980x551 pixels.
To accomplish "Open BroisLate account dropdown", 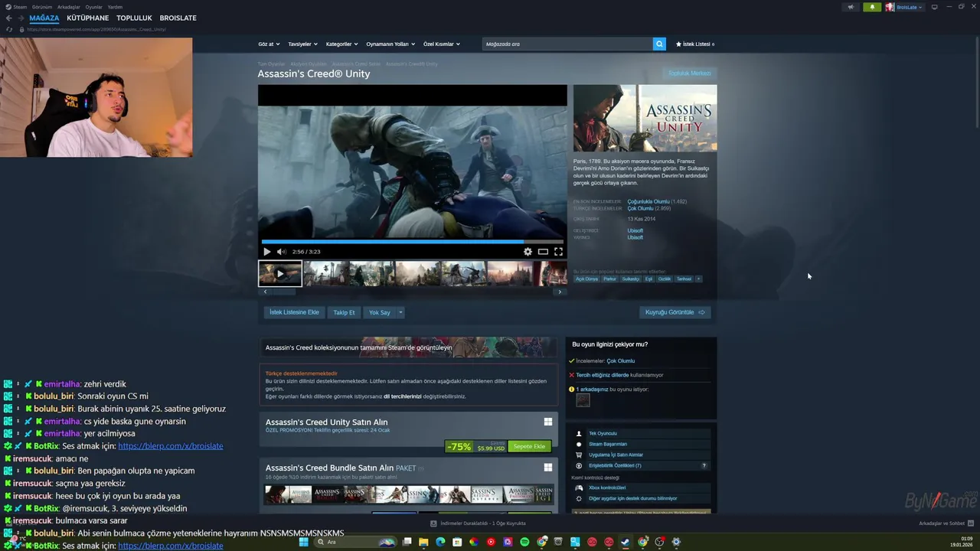I will (x=904, y=7).
